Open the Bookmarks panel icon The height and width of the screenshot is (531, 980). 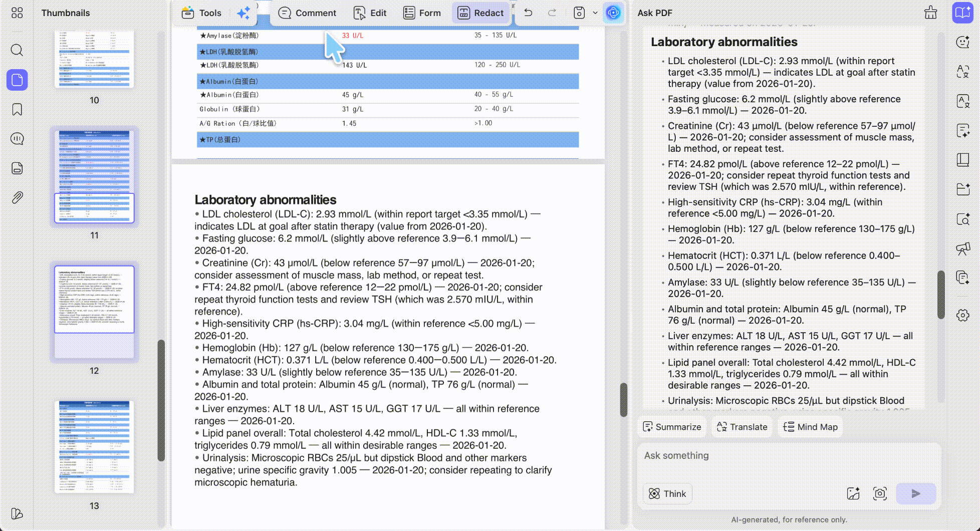17,110
